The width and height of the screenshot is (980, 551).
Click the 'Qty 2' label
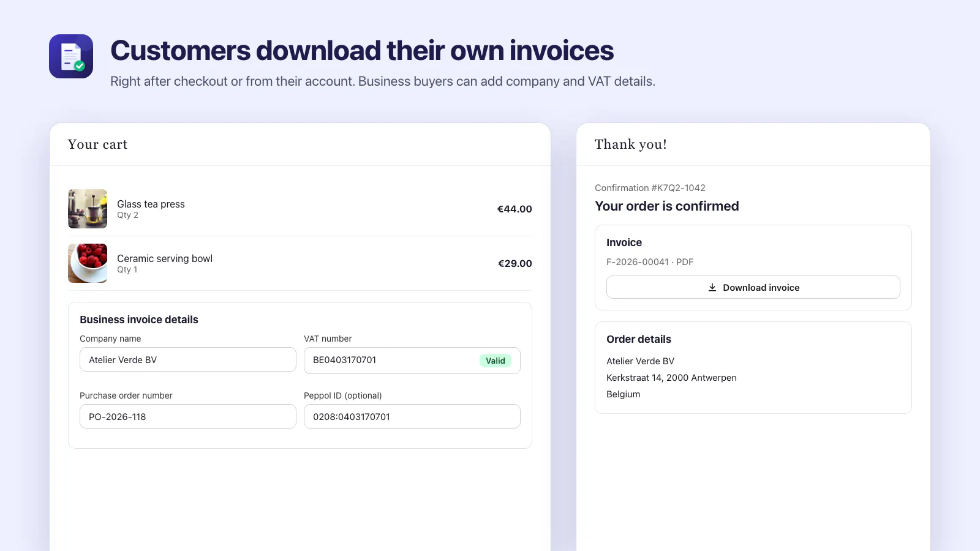[x=127, y=215]
